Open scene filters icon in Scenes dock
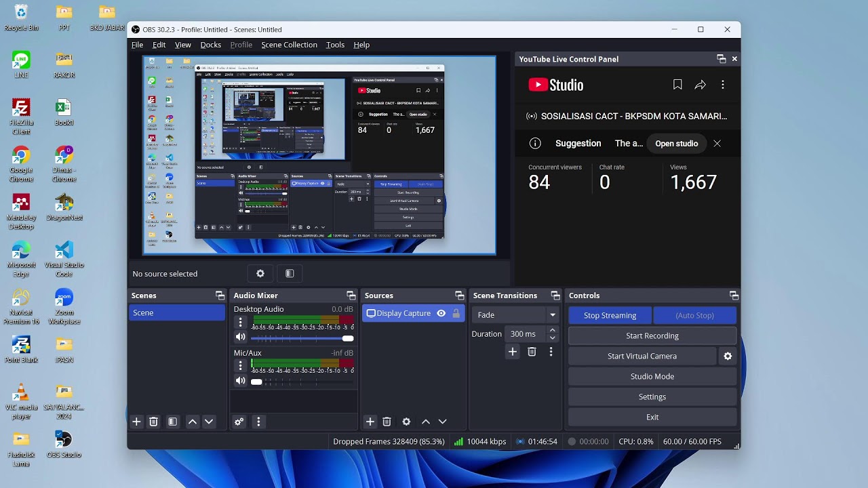This screenshot has width=868, height=488. tap(173, 422)
